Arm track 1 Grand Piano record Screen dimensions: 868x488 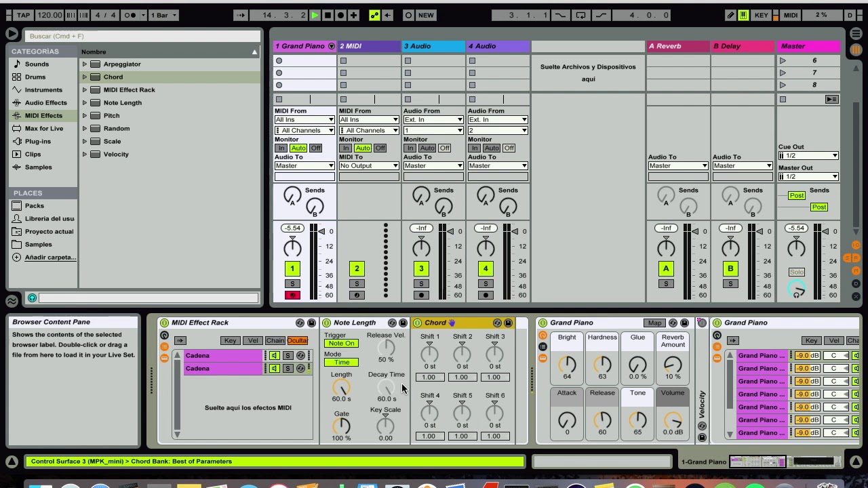(292, 296)
